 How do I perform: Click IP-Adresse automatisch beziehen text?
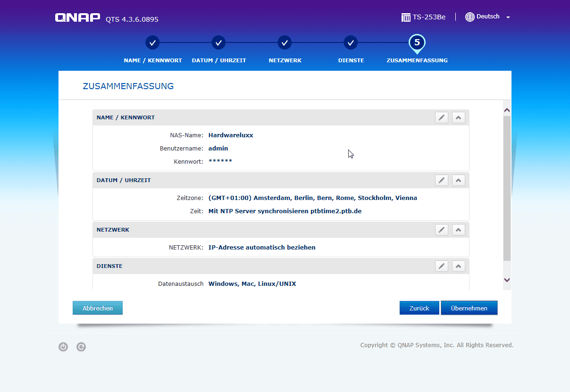coord(262,247)
